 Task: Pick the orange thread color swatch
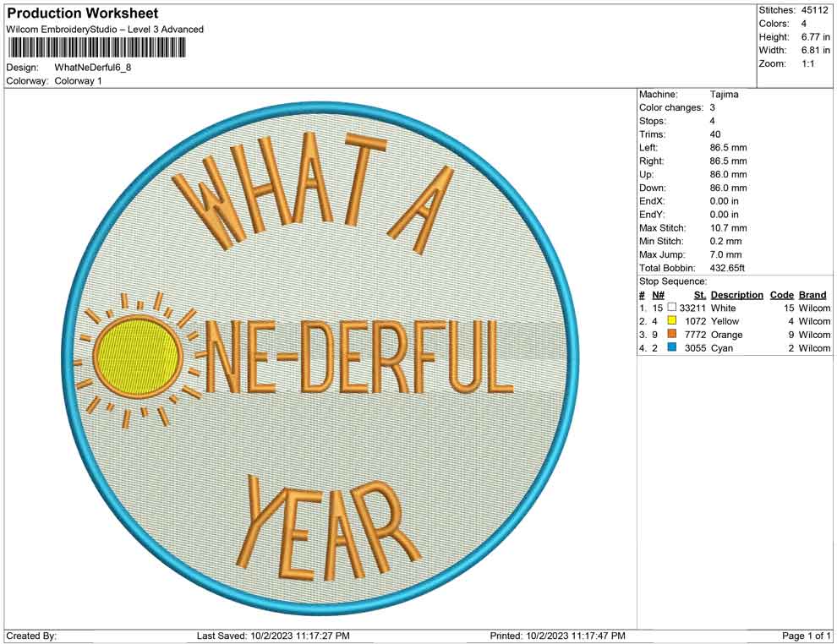(x=672, y=335)
